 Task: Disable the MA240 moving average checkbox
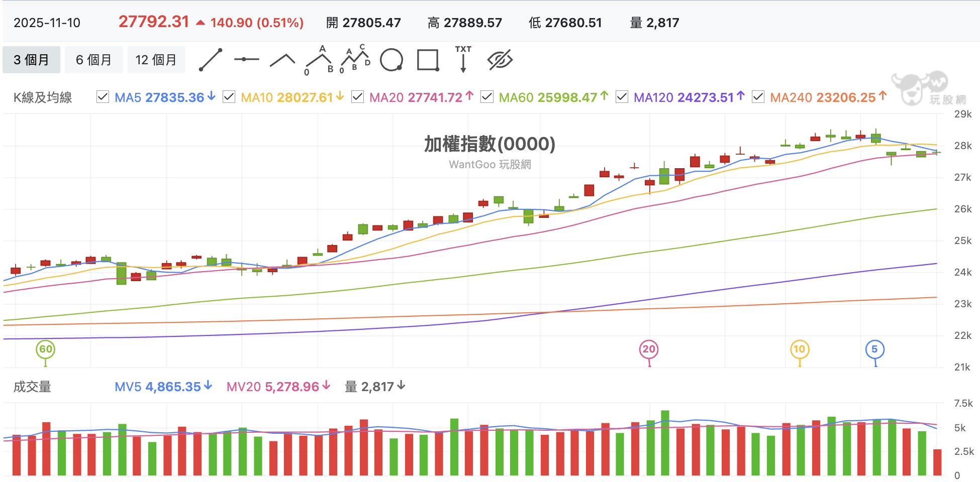click(758, 96)
